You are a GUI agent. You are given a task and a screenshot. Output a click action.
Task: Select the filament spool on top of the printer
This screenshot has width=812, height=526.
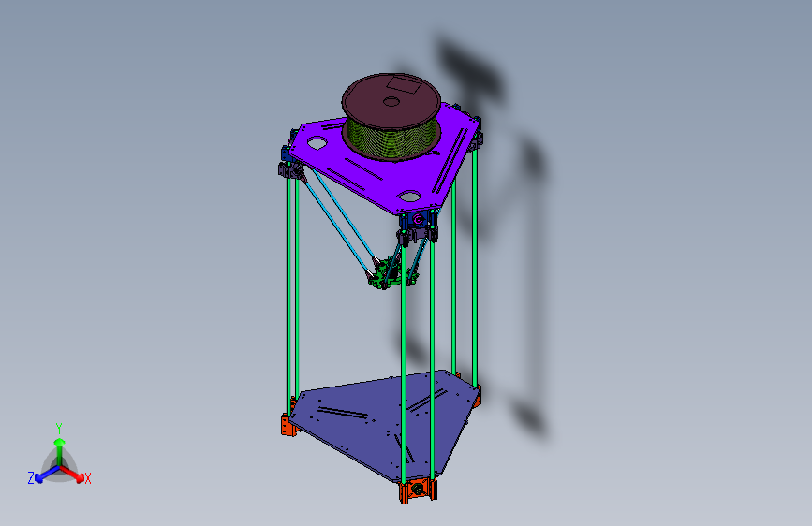point(391,118)
